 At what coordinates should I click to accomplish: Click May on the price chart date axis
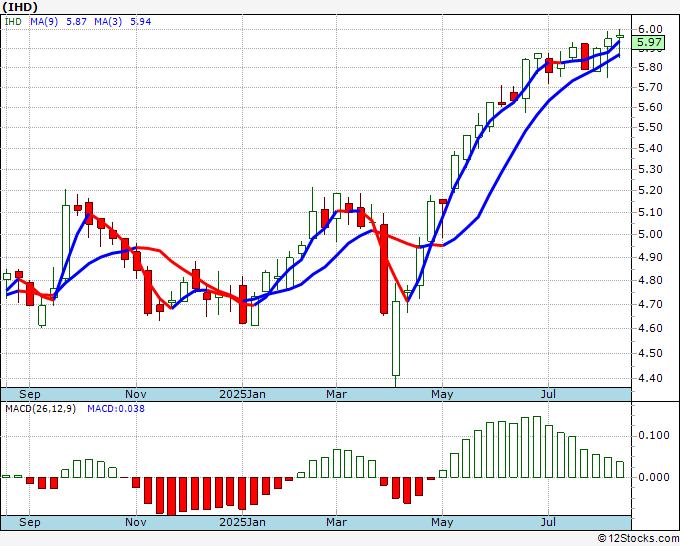[442, 394]
